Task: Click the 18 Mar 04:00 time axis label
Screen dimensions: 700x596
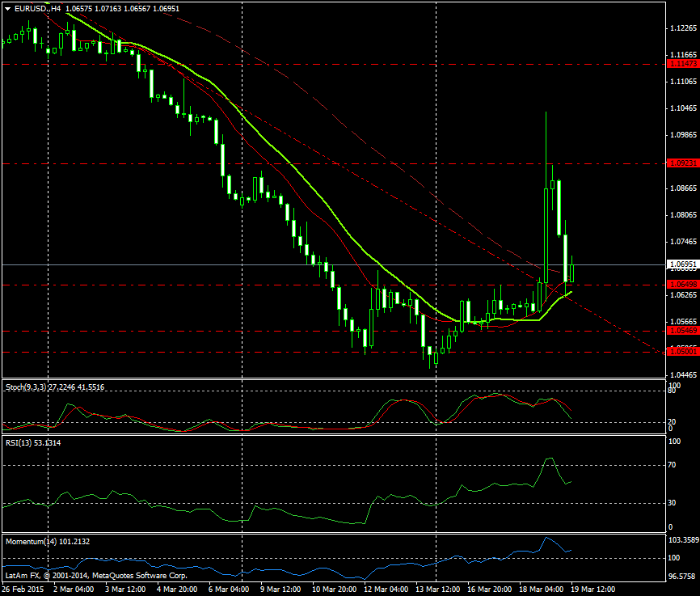Action: pyautogui.click(x=542, y=590)
